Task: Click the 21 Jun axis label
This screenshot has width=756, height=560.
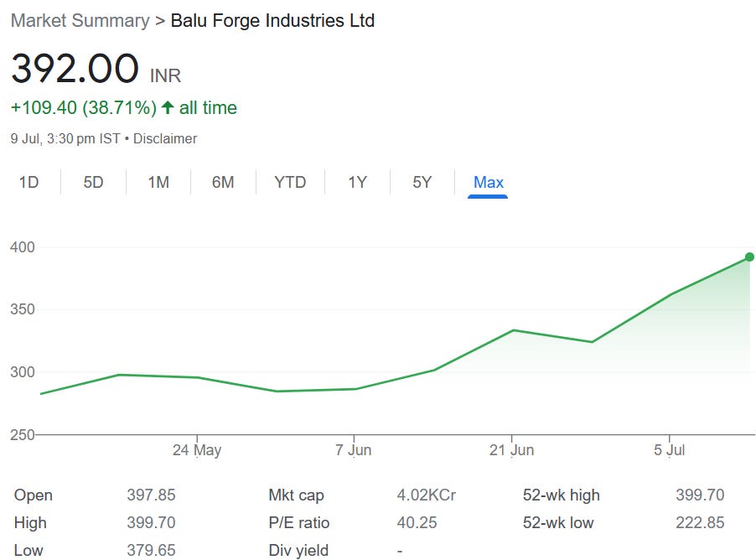Action: click(x=511, y=450)
